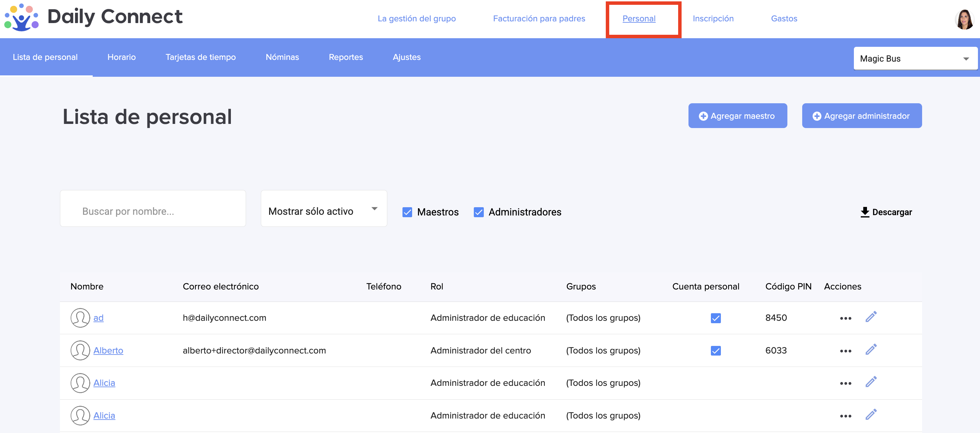The width and height of the screenshot is (980, 433).
Task: Click Alberto's profile avatar icon
Action: click(x=80, y=350)
